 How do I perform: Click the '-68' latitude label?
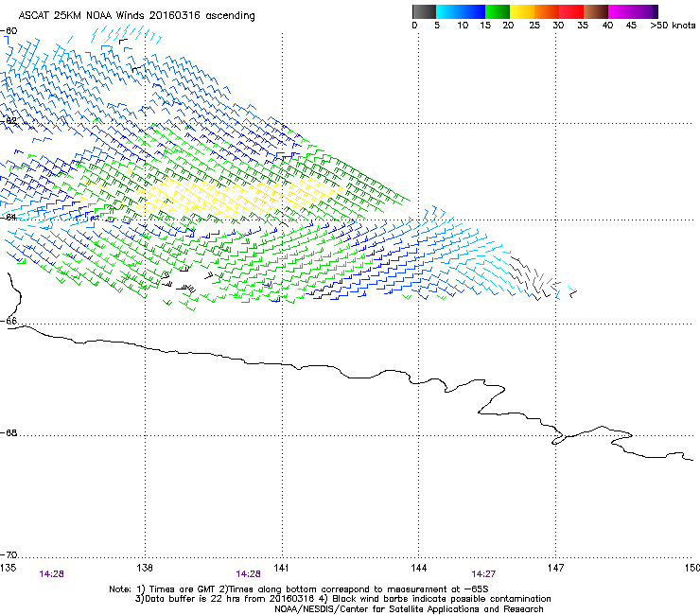[x=9, y=433]
